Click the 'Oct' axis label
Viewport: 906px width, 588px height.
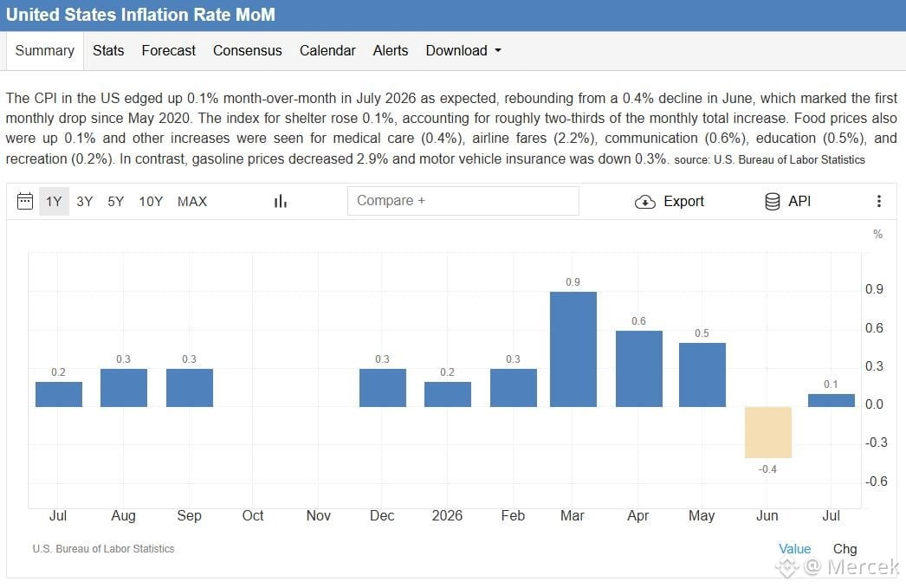pyautogui.click(x=253, y=515)
